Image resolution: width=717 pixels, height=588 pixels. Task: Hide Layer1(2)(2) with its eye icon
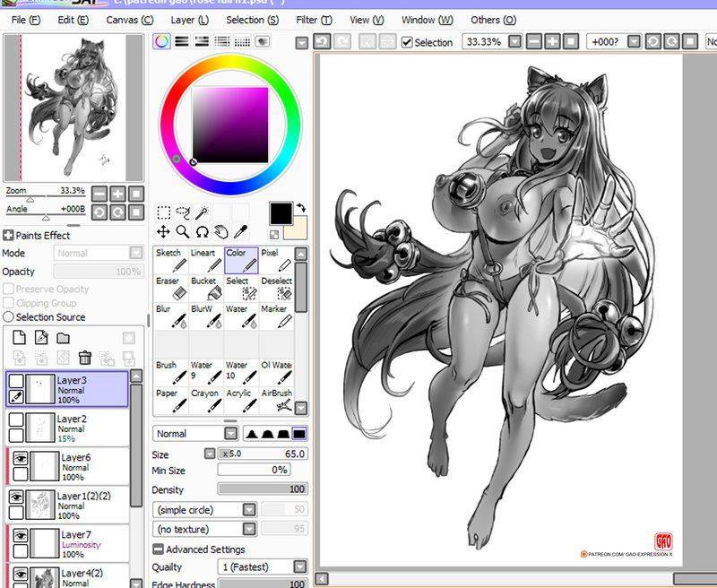(16, 497)
